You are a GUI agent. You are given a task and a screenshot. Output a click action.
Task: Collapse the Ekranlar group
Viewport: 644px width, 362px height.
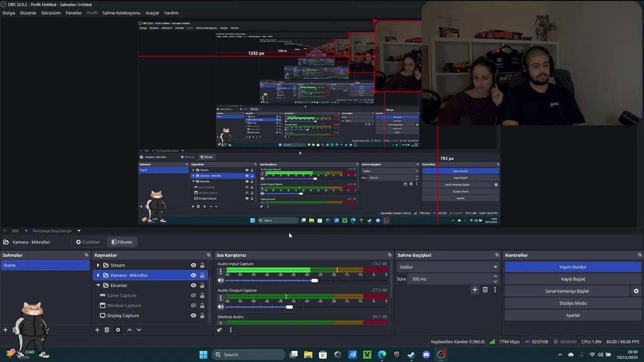click(98, 285)
